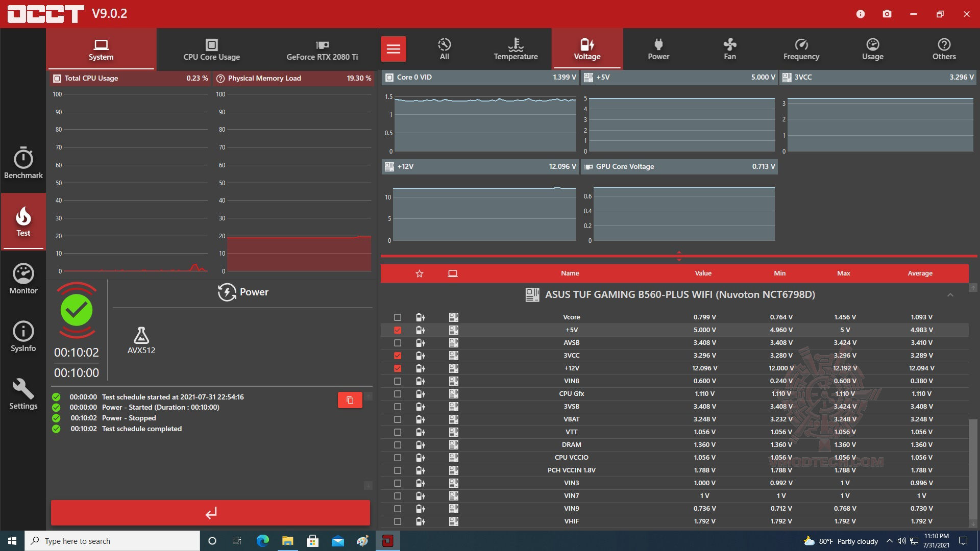
Task: Take a screenshot with the camera icon
Action: [887, 14]
